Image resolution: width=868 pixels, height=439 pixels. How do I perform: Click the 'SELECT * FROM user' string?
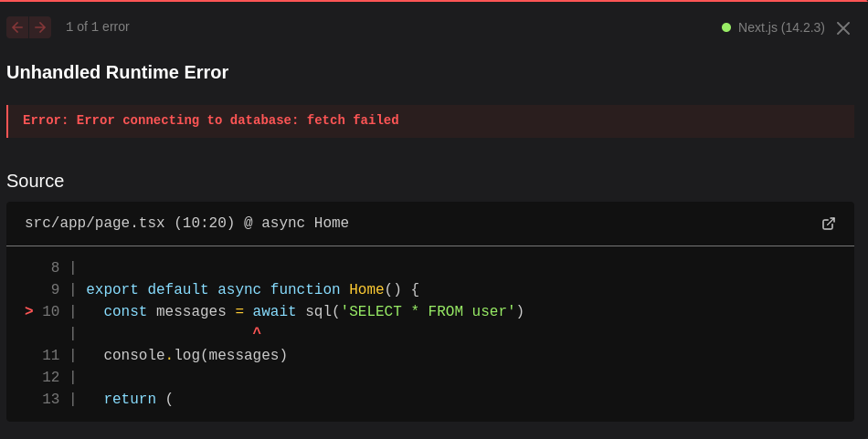click(429, 311)
